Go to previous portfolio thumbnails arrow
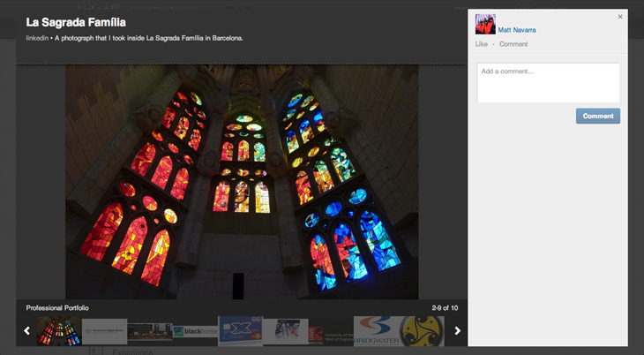This screenshot has height=355, width=644. coord(27,331)
